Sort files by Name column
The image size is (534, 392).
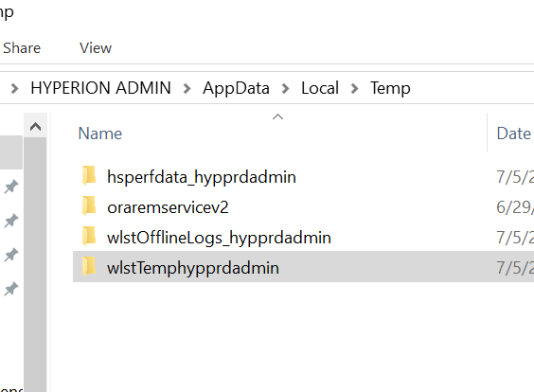(x=100, y=134)
